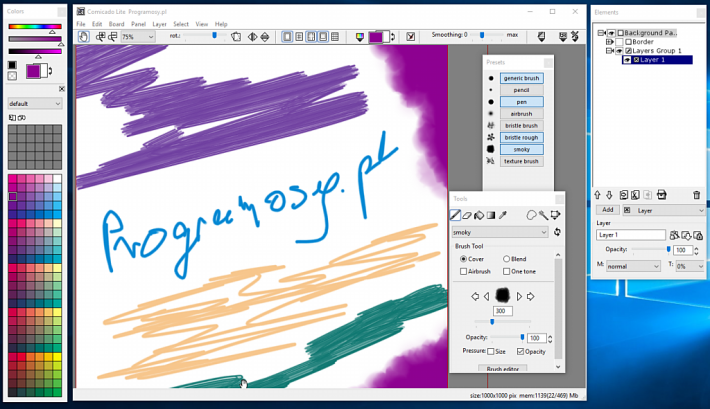Click the purple foreground color swatch in toolbar
This screenshot has height=409, width=710.
376,37
